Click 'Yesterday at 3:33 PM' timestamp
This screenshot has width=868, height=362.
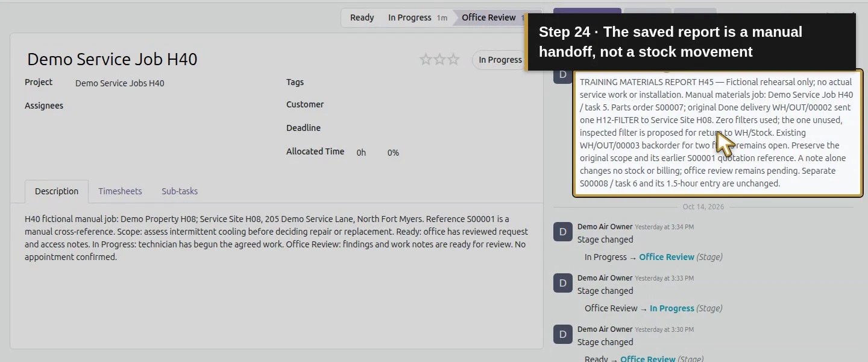pos(664,278)
